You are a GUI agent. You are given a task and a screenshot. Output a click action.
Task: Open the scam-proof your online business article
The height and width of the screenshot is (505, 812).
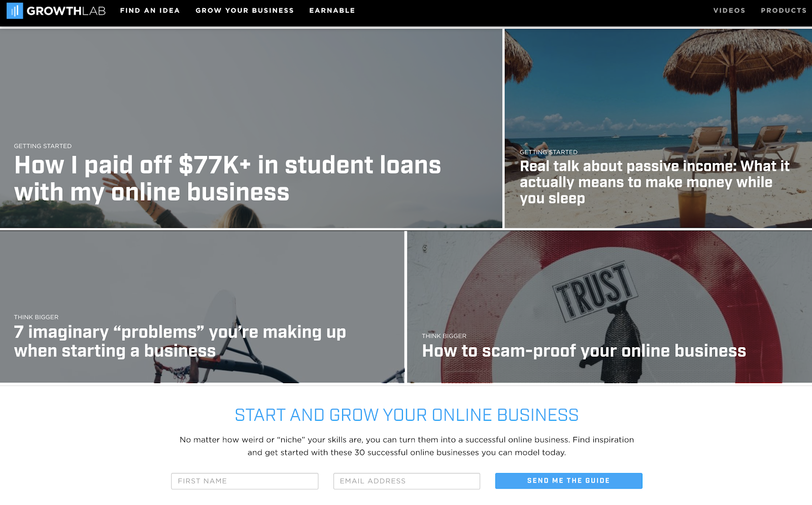point(584,351)
